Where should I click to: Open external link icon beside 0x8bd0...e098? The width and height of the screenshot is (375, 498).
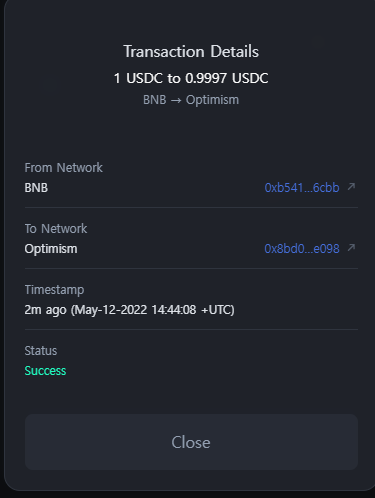351,248
